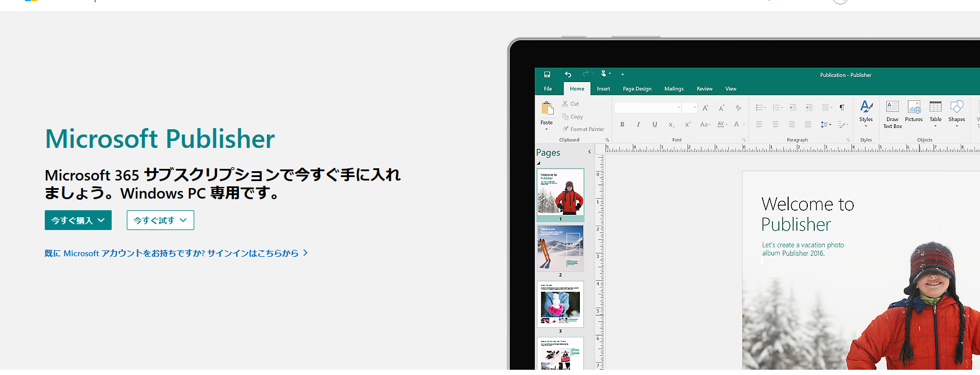The image size is (980, 375).
Task: Click the 'Microsoft Publisher' page heading
Action: click(x=160, y=139)
